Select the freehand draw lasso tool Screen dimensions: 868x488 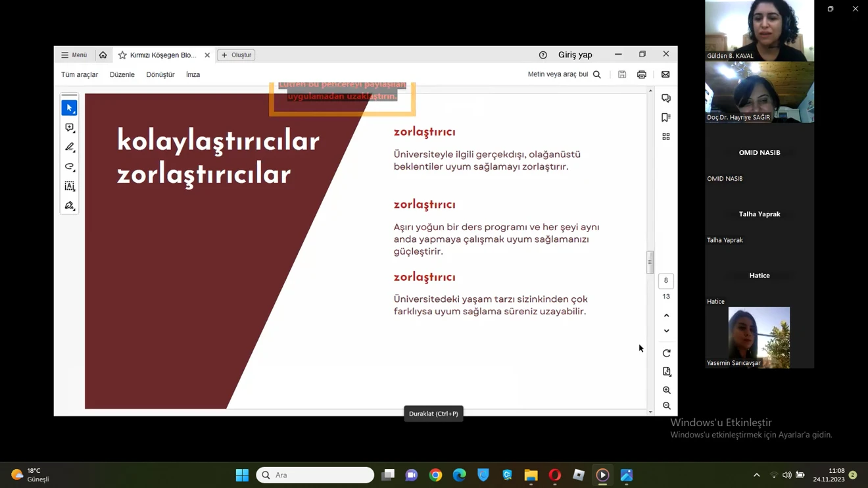69,167
